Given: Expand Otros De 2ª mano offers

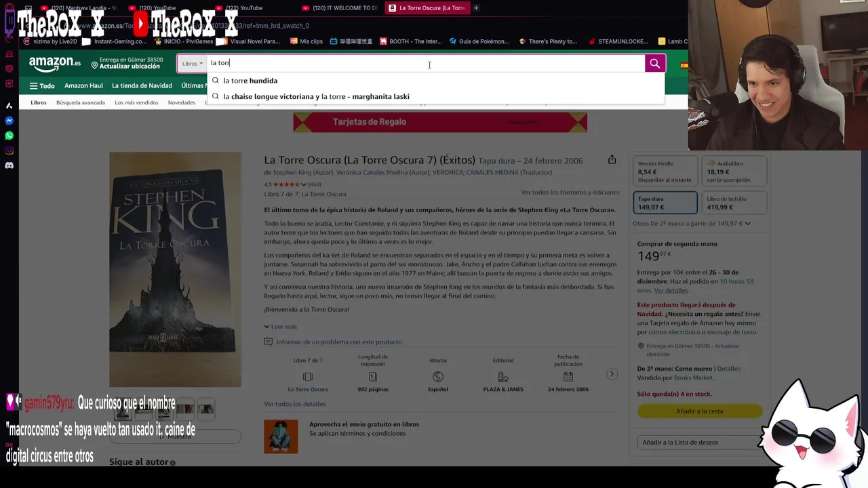Looking at the screenshot, I should click(x=692, y=223).
